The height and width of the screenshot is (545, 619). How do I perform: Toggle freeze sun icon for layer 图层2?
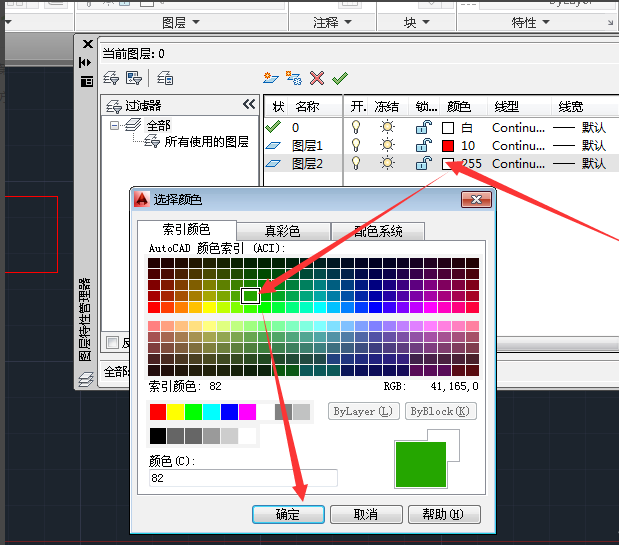(x=387, y=163)
